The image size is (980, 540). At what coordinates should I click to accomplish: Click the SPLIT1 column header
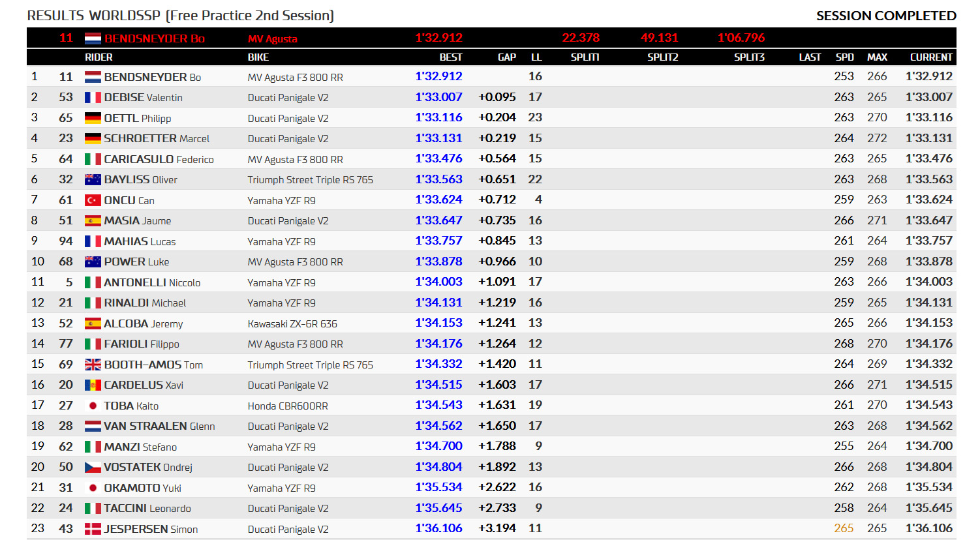tap(585, 57)
